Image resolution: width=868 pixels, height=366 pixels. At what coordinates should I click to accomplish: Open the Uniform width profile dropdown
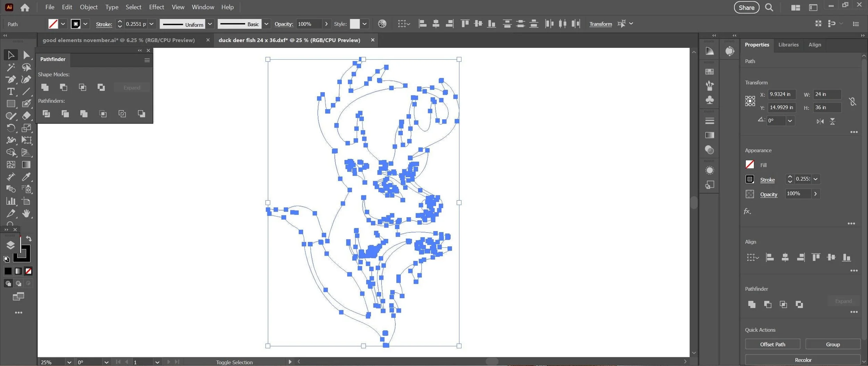210,24
